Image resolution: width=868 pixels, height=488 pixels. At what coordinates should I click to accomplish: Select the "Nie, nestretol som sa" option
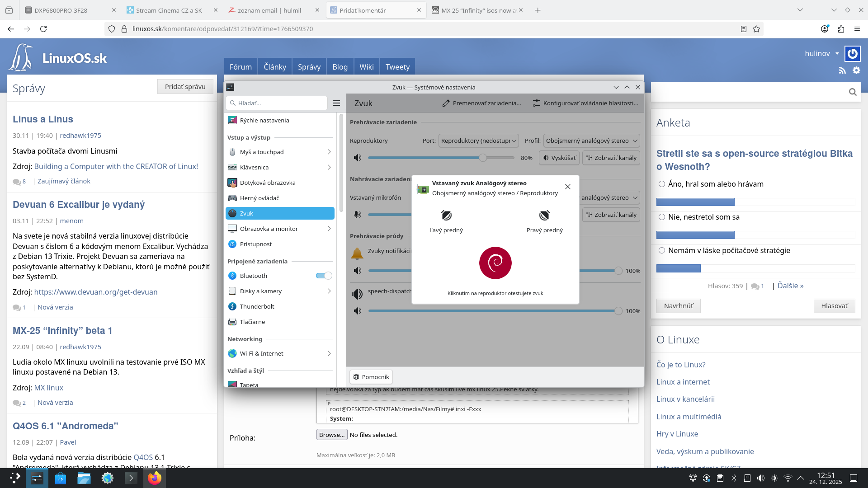pos(662,217)
